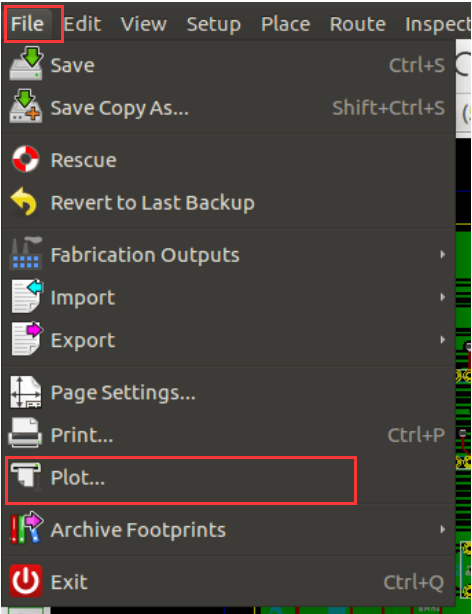
Task: Expand the Archive Footprints submenu arrow
Action: (x=442, y=529)
